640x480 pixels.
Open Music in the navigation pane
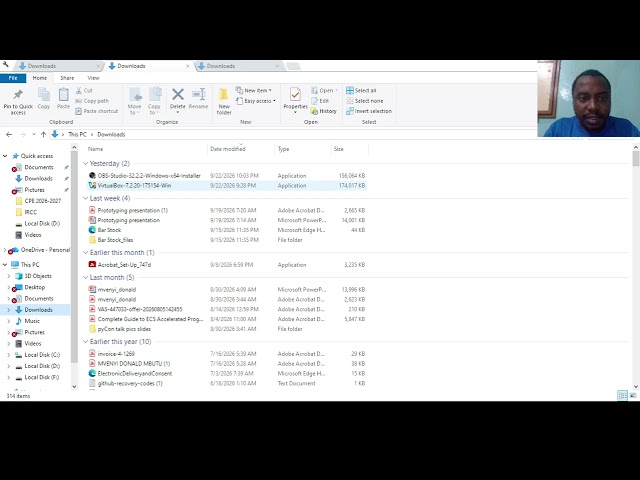(32, 321)
